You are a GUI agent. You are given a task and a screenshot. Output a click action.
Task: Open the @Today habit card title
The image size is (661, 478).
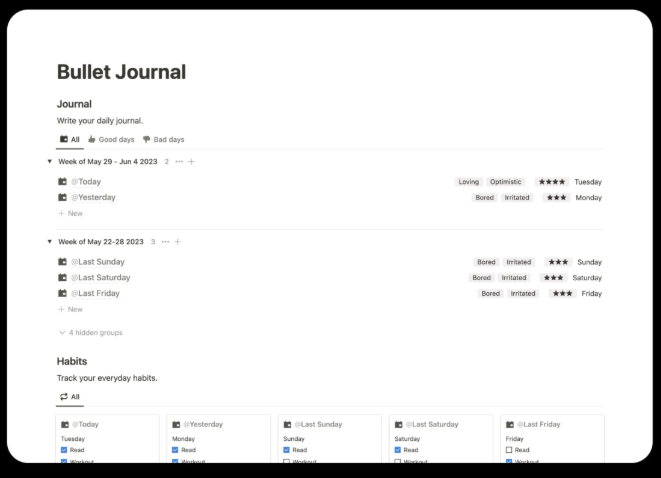[86, 424]
